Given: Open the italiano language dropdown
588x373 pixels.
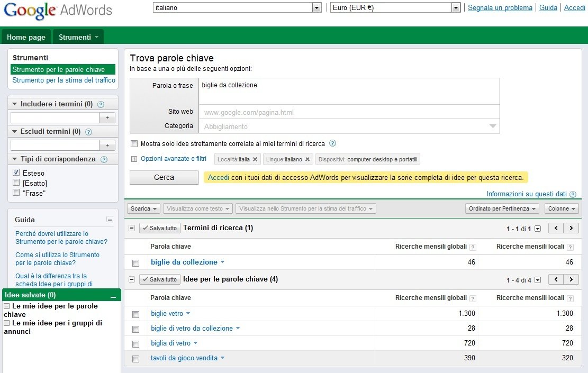Looking at the screenshot, I should pyautogui.click(x=238, y=7).
